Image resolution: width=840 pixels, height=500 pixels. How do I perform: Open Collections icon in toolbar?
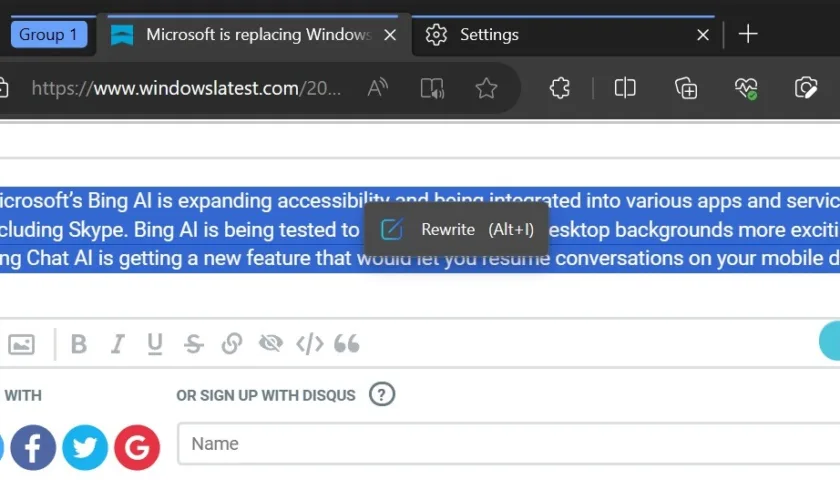click(x=686, y=88)
